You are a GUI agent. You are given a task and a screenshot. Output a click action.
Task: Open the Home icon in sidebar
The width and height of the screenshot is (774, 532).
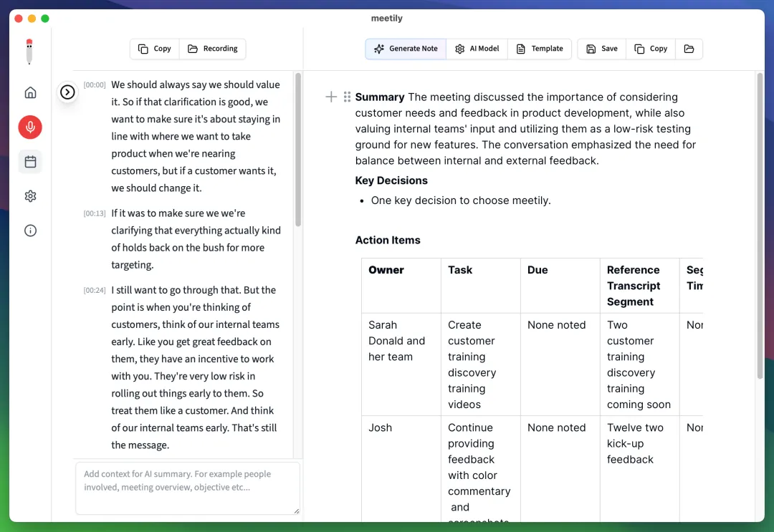click(x=30, y=92)
